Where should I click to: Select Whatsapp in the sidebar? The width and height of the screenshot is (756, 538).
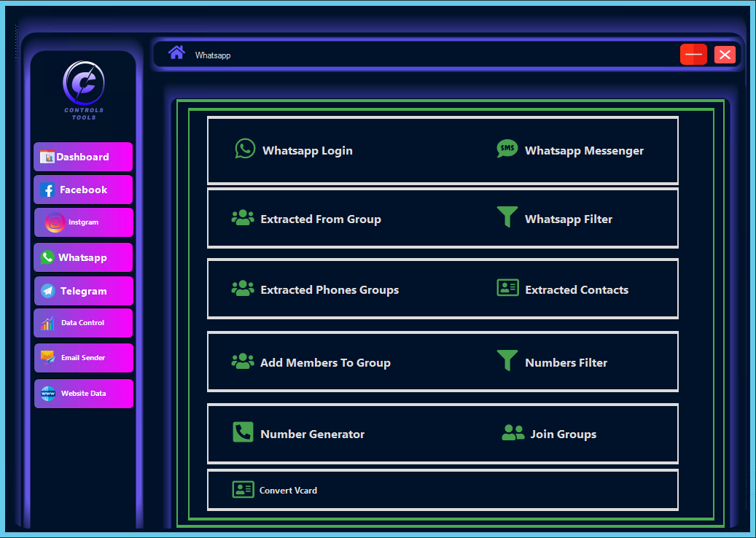[x=83, y=257]
